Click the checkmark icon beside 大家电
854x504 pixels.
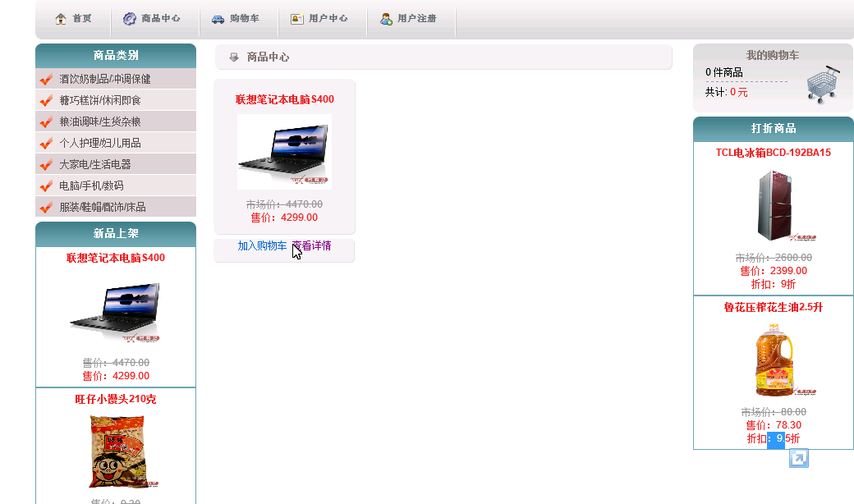coord(46,164)
